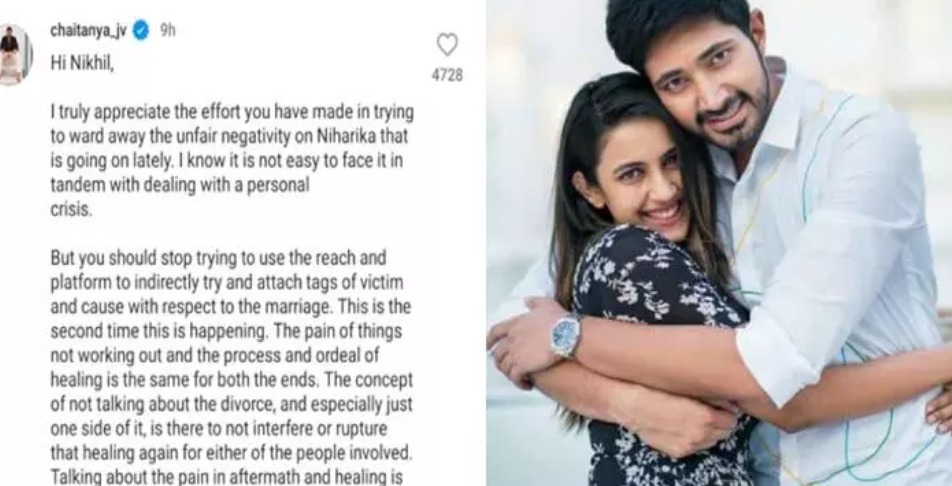Click the line 'tandem with dealing with a personal'
The image size is (952, 486).
180,185
